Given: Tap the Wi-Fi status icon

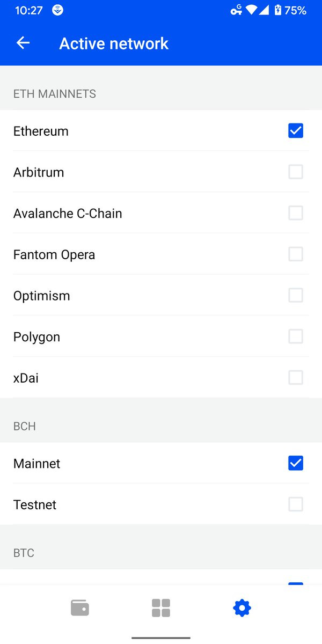Looking at the screenshot, I should tap(251, 10).
